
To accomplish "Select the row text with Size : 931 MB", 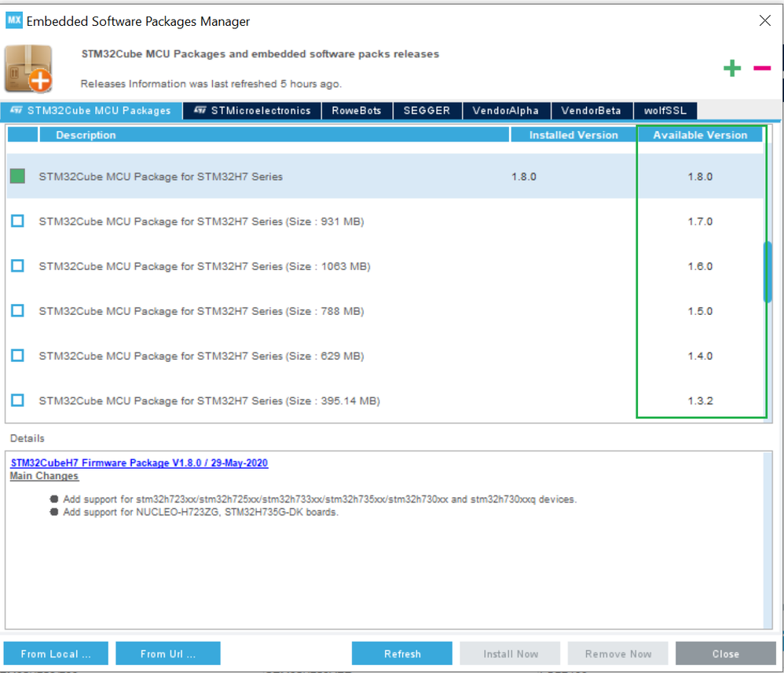I will (202, 221).
